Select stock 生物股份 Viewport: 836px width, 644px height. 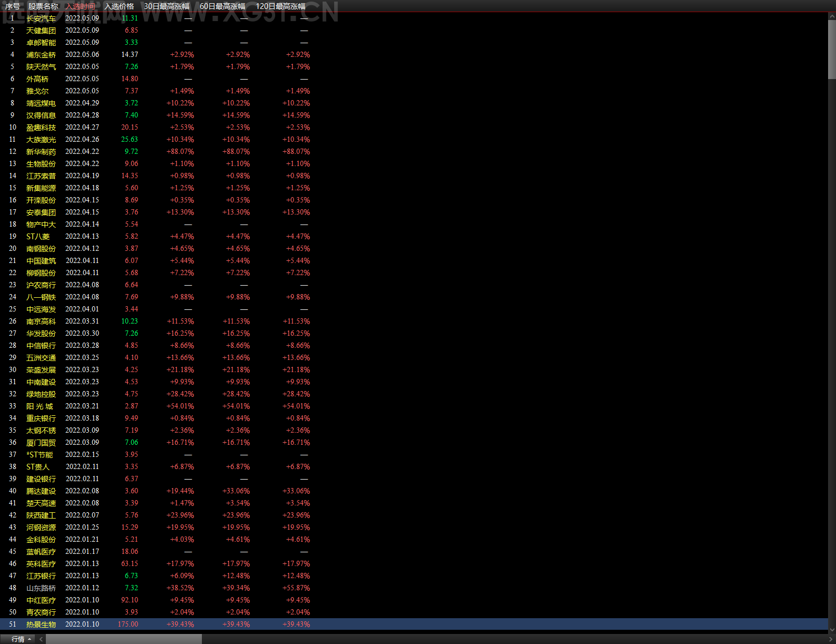[41, 164]
